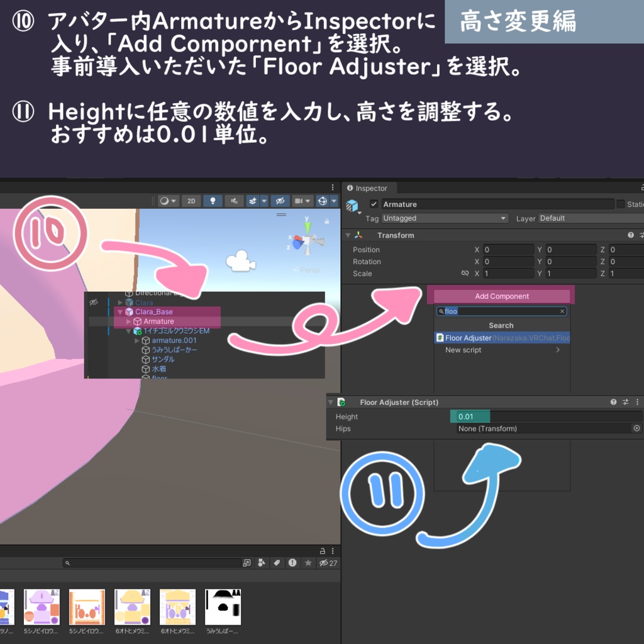This screenshot has height=644, width=644.
Task: Select the scene shading mode sphere icon
Action: [x=164, y=201]
